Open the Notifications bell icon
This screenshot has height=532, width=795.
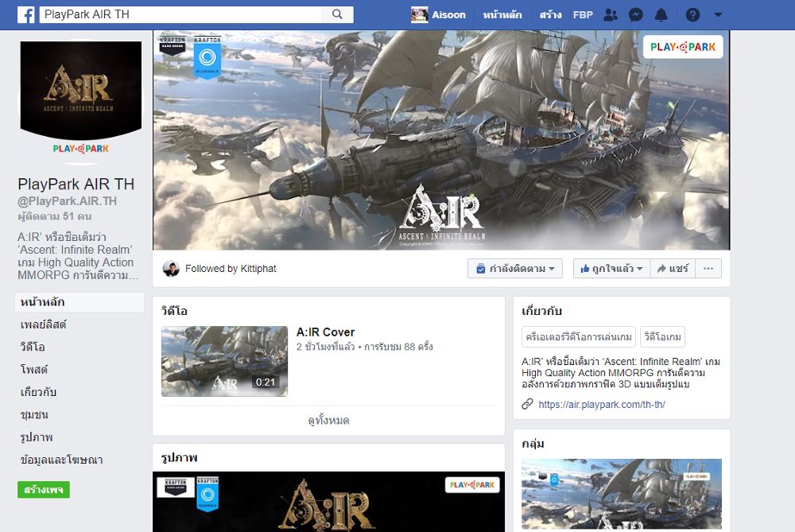tap(661, 14)
